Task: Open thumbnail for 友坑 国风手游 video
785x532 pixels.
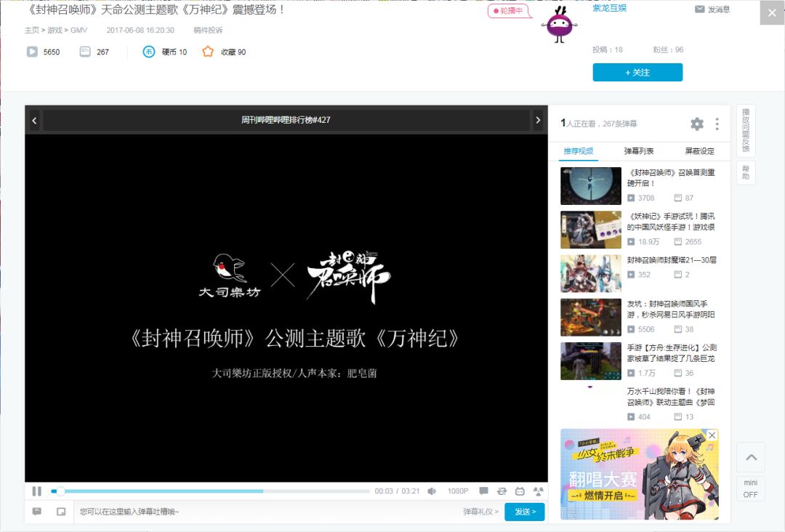Action: click(x=591, y=318)
